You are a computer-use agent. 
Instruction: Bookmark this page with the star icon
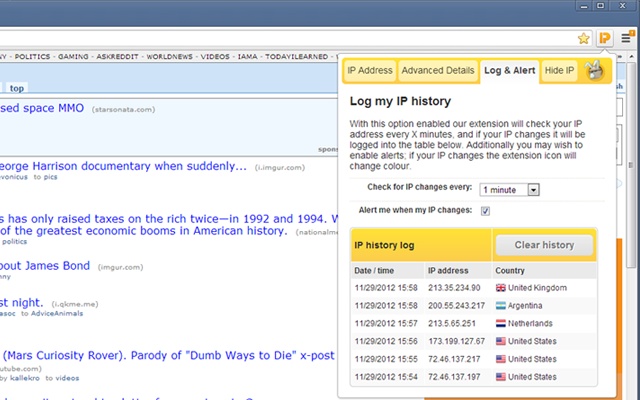tap(585, 38)
